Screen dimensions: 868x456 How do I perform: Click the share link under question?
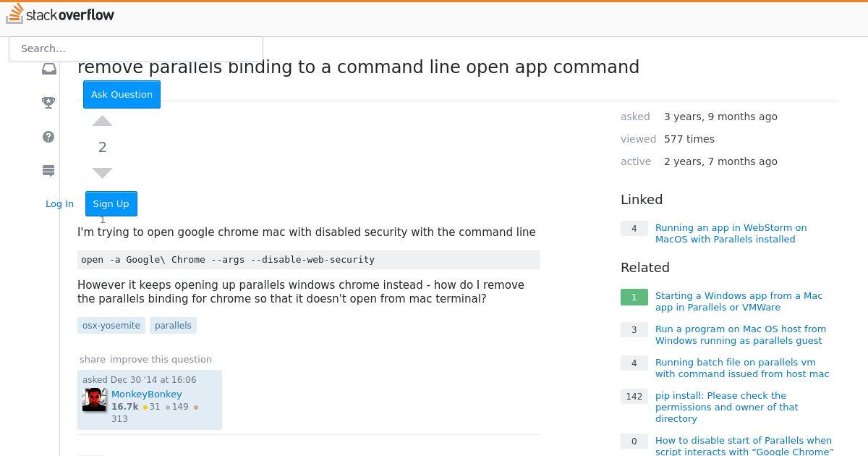(x=93, y=360)
